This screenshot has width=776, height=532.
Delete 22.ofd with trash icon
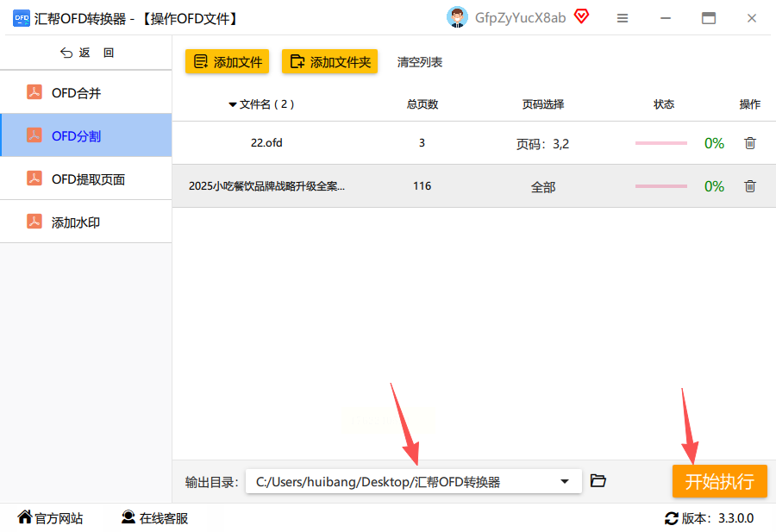[750, 143]
